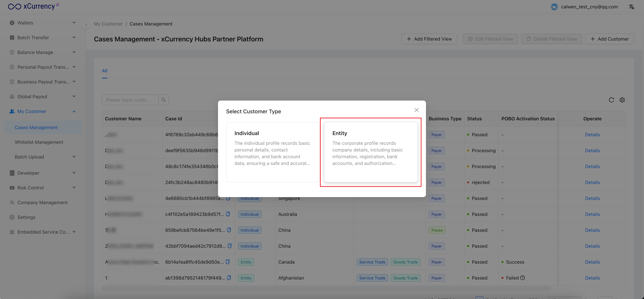Close the Select Customer Type dialog

point(416,110)
